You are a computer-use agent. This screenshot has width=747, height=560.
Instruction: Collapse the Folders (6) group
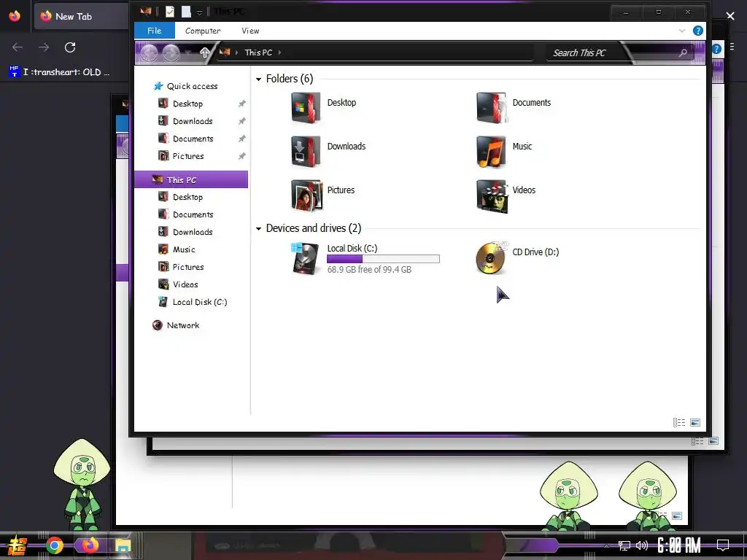258,79
